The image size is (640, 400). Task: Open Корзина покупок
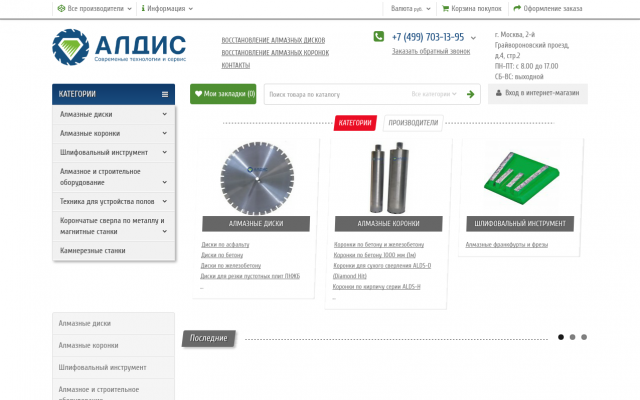click(x=472, y=8)
